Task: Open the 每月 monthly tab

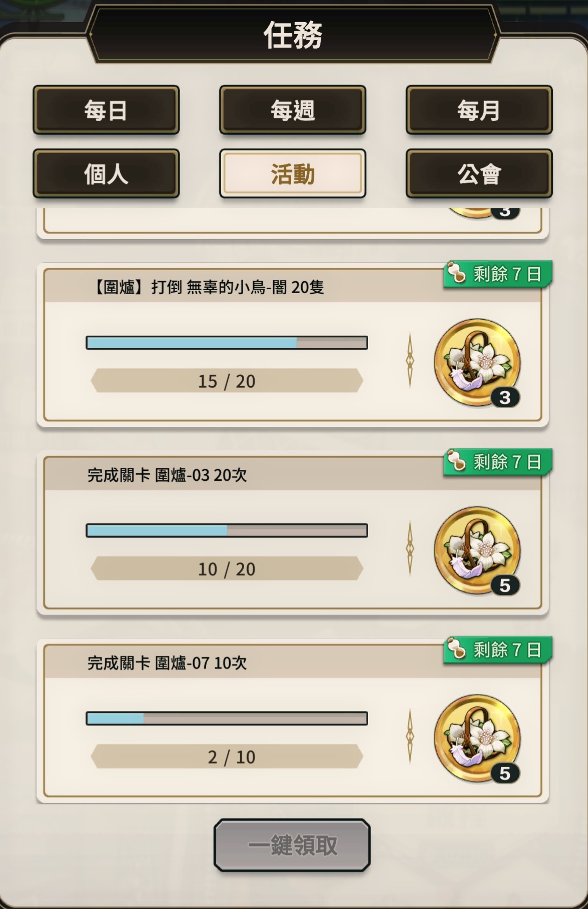Action: point(479,110)
